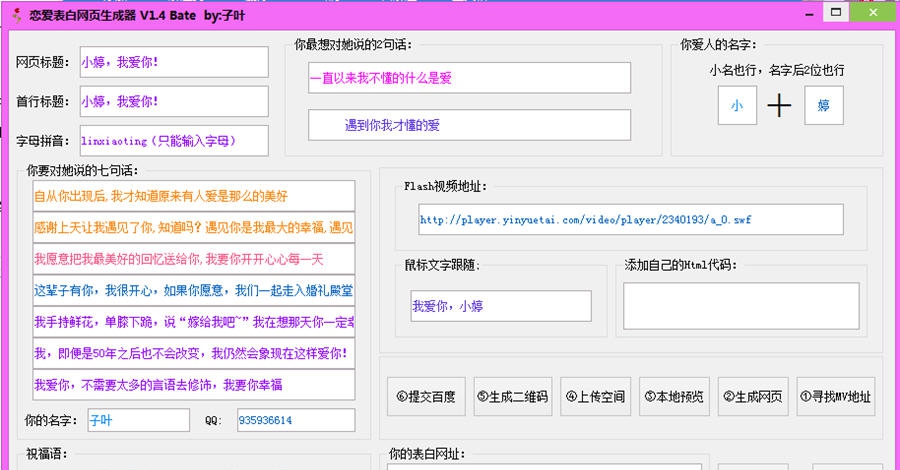Click the 你爱人的名字 group label

(x=718, y=44)
